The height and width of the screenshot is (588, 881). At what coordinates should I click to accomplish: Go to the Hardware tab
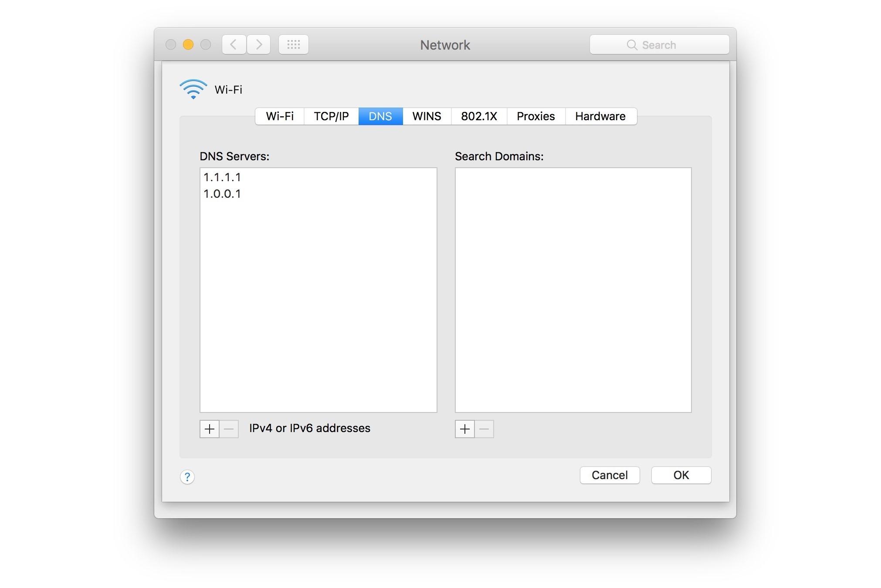click(600, 116)
